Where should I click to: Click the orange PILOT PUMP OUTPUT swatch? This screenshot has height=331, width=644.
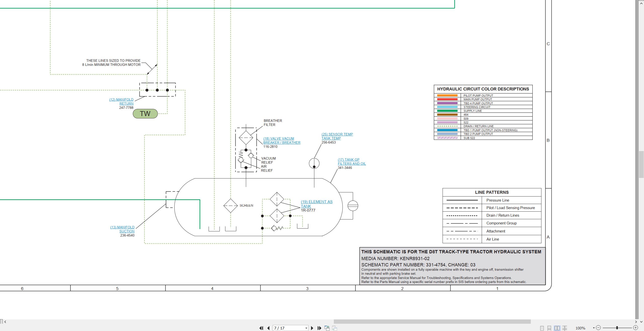(447, 96)
